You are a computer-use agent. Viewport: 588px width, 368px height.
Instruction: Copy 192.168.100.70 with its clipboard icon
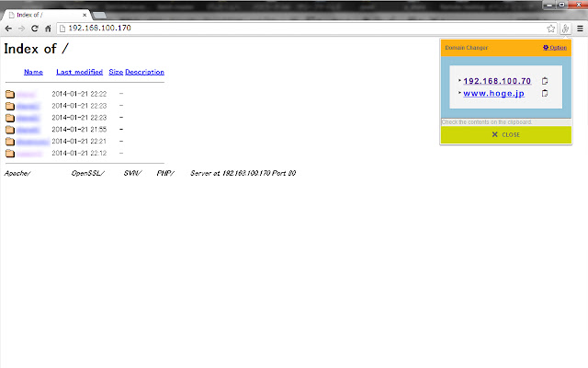point(545,81)
